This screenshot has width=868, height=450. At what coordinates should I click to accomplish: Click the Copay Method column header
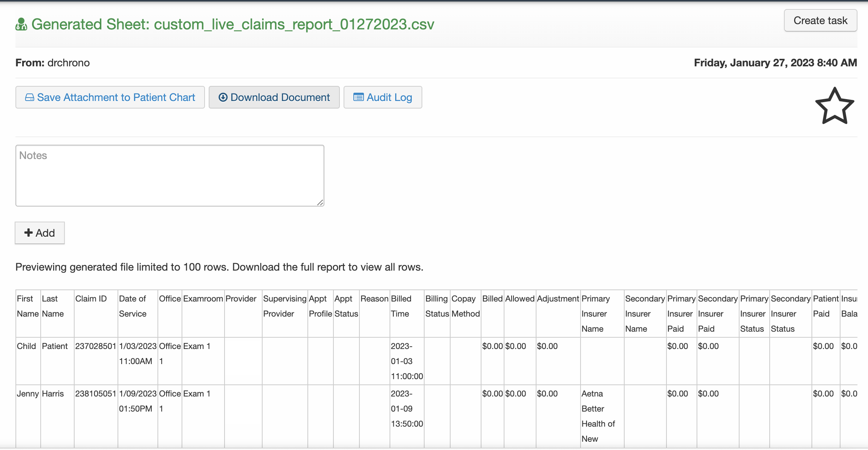coord(466,313)
